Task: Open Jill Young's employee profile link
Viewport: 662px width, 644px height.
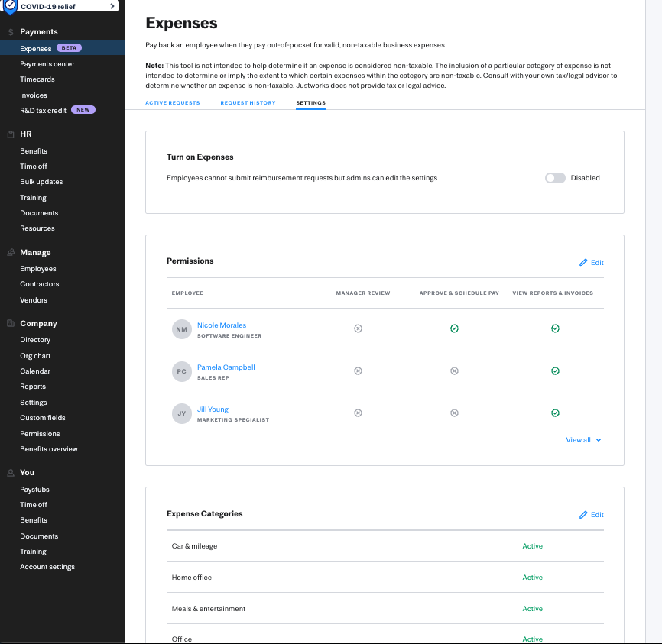Action: pos(213,409)
